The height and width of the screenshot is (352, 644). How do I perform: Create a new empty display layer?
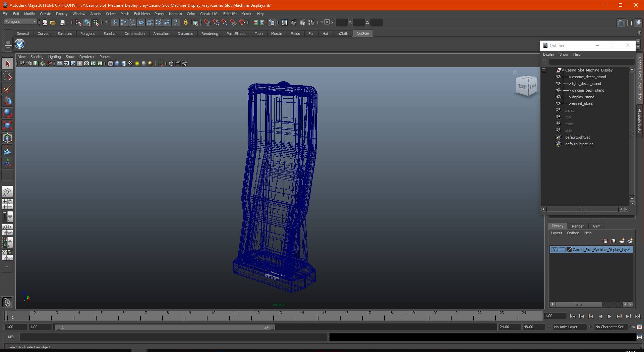[622, 241]
